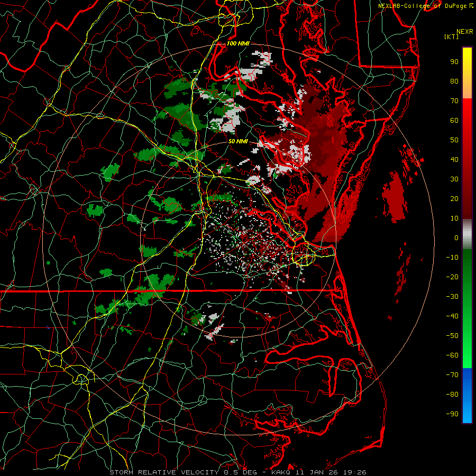Select the -50 knots legend value

pos(452,336)
